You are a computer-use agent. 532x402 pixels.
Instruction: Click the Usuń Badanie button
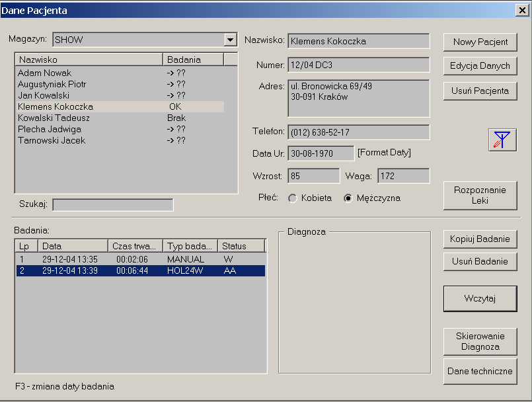tap(480, 261)
